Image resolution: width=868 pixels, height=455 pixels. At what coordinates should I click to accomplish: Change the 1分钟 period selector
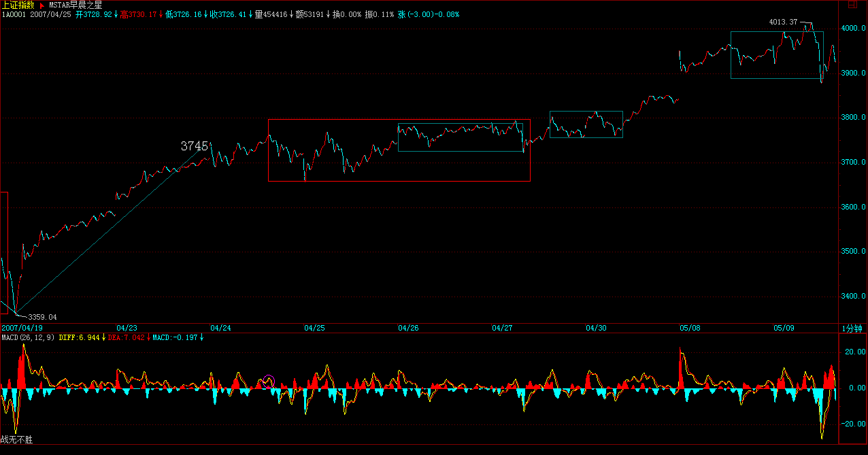[x=852, y=328]
